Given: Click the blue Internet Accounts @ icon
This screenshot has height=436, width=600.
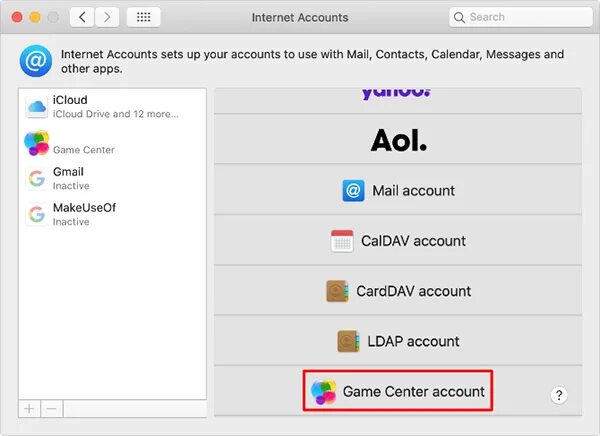Looking at the screenshot, I should (x=36, y=61).
